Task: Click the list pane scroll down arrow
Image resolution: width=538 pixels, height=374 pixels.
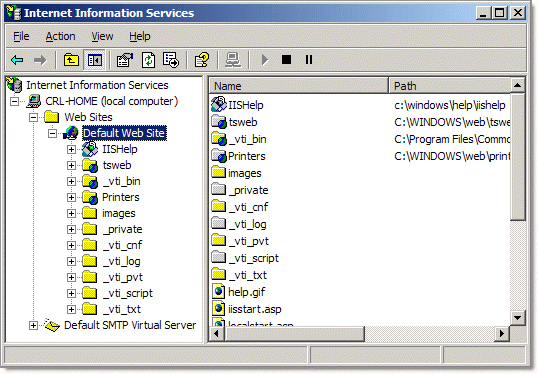Action: tap(518, 317)
